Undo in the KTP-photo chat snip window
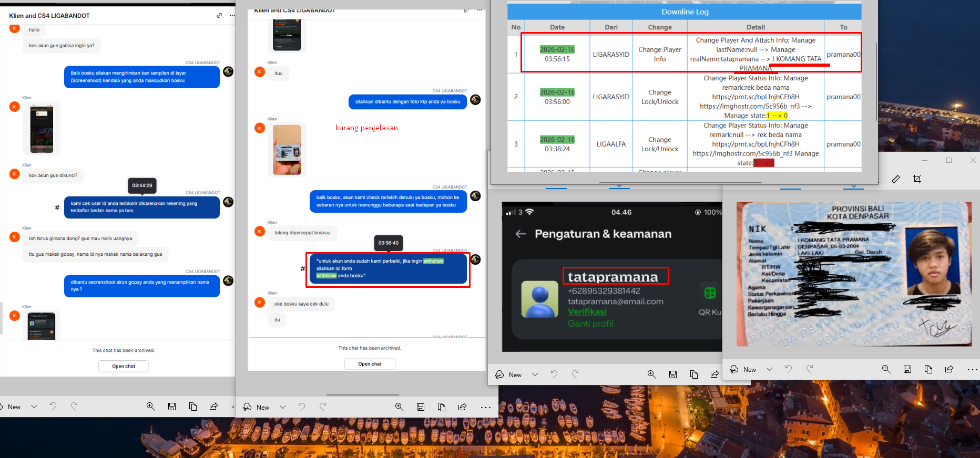Image resolution: width=980 pixels, height=458 pixels. [x=301, y=407]
